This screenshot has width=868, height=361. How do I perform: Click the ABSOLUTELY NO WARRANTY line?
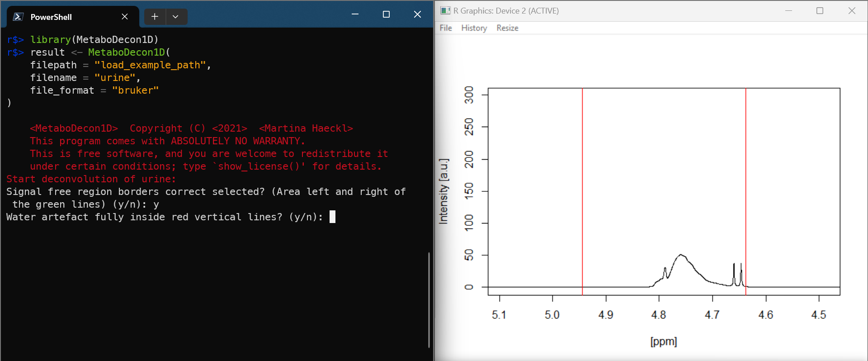[x=167, y=141]
